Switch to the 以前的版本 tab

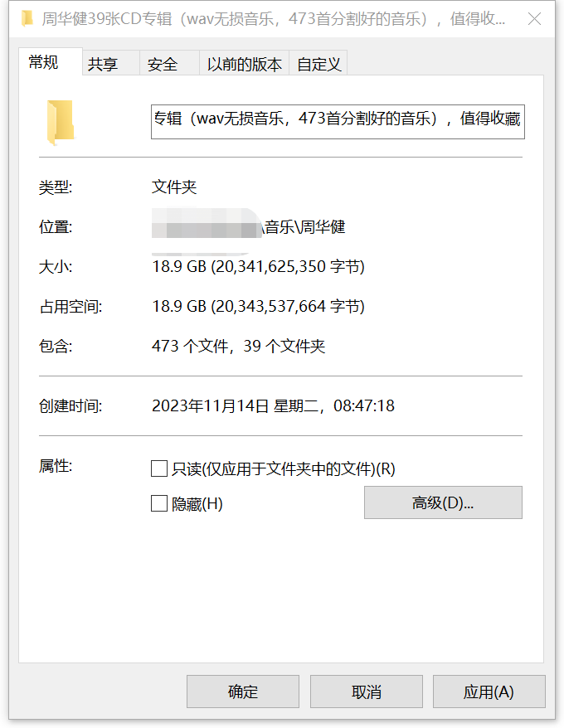[x=245, y=64]
